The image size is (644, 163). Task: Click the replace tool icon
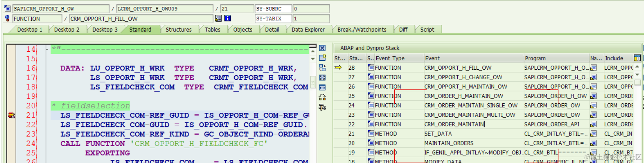[322, 67]
